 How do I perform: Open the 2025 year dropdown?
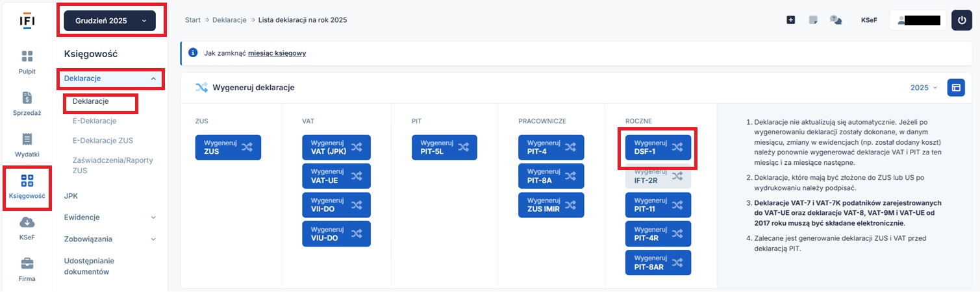coord(923,88)
